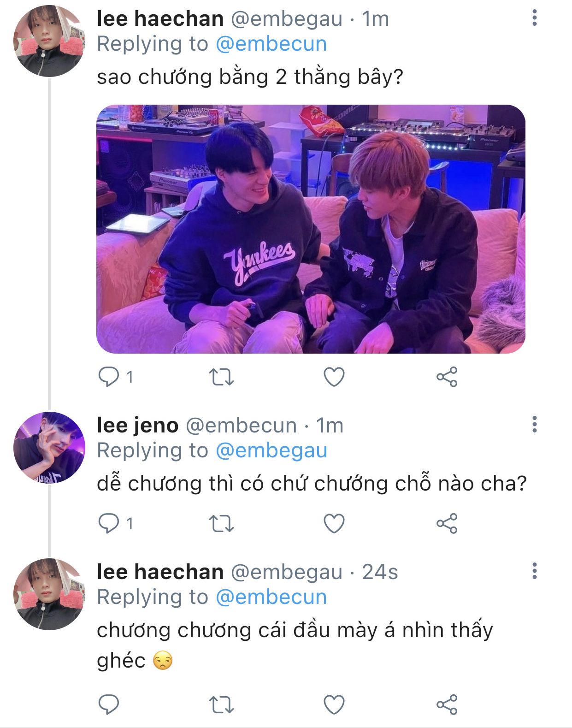Like the first tweet with the photo
Image resolution: width=572 pixels, height=728 pixels.
334,377
